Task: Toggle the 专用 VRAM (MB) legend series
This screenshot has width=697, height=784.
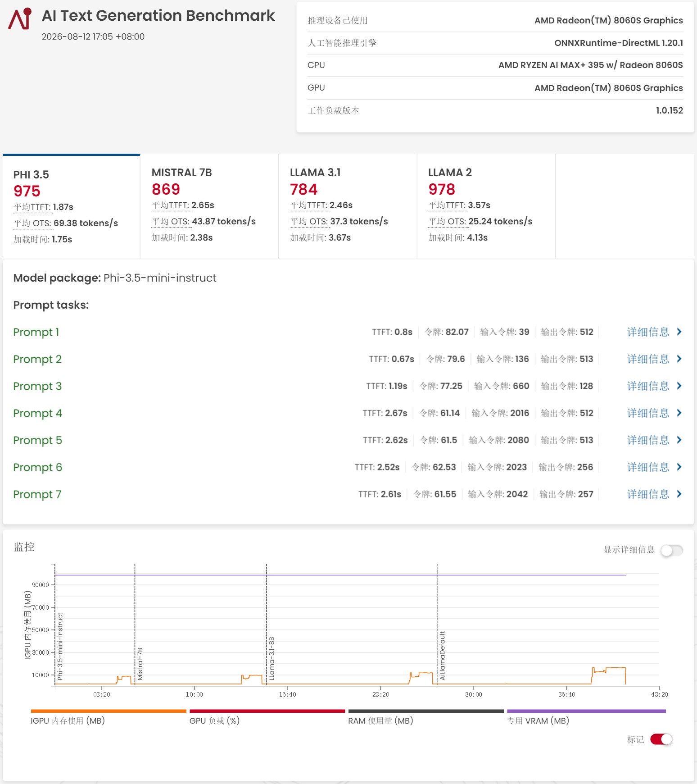Action: (x=586, y=717)
